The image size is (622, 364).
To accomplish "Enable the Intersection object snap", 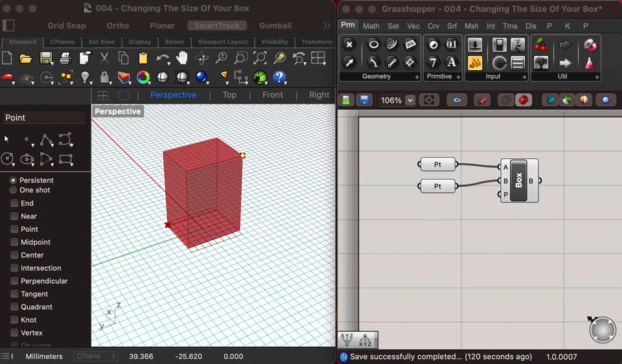I will (14, 268).
